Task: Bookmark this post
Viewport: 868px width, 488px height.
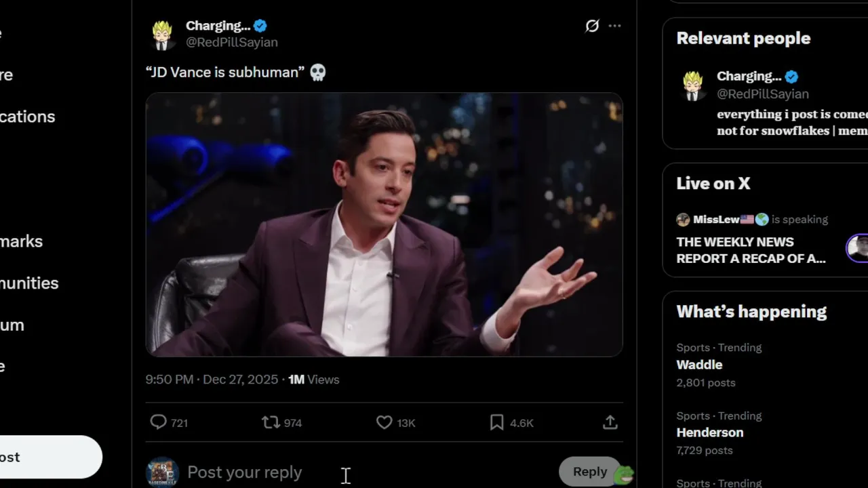Action: click(497, 422)
